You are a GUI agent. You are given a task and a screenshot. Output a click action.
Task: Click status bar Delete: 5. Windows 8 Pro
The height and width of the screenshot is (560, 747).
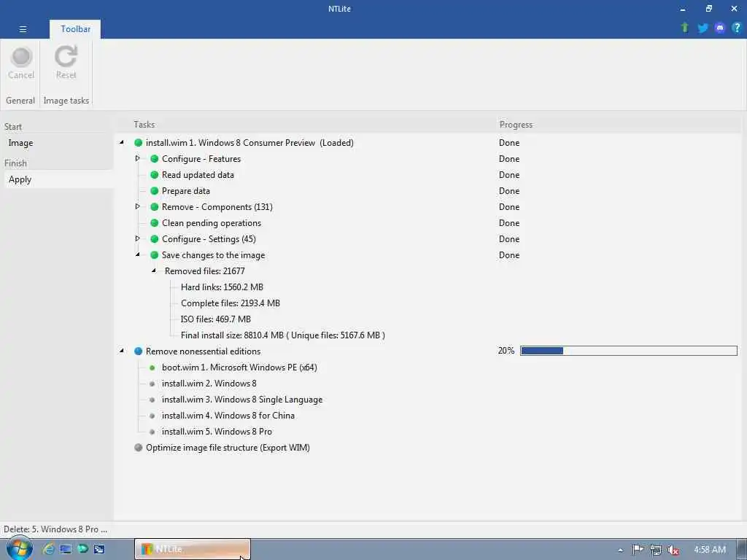point(55,529)
